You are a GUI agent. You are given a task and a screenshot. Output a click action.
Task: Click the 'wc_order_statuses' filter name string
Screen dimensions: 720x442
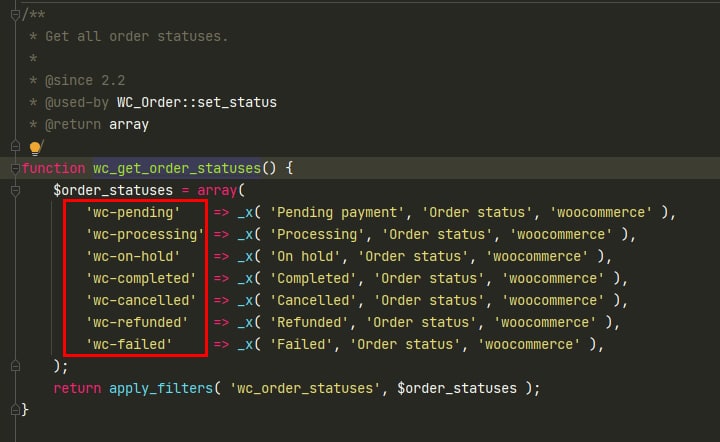click(x=305, y=388)
